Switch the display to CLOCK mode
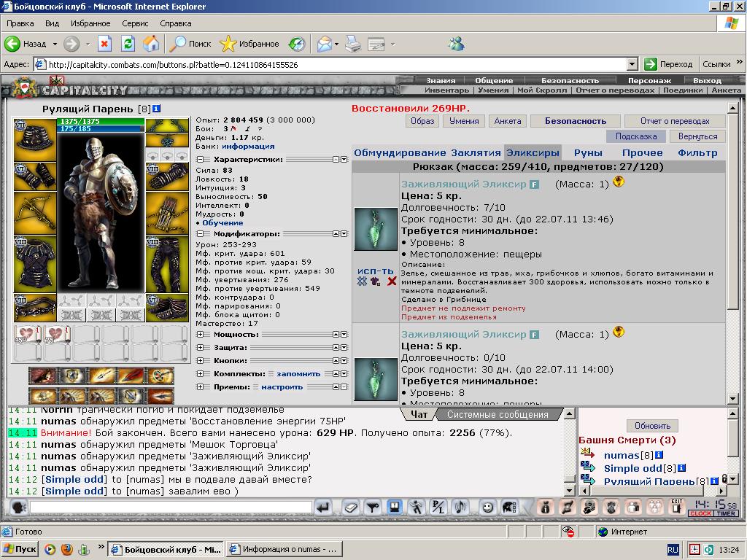 click(700, 513)
